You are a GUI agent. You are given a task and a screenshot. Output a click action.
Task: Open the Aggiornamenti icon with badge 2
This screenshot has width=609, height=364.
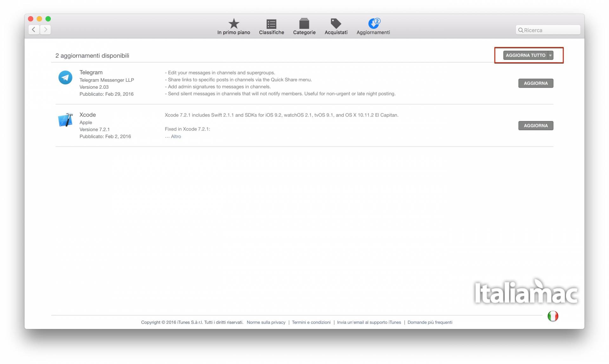[x=374, y=23]
